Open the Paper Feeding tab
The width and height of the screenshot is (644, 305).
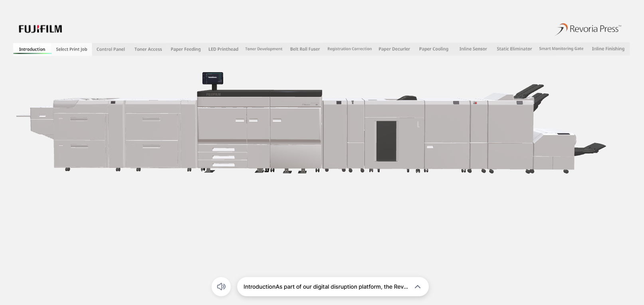(x=186, y=49)
